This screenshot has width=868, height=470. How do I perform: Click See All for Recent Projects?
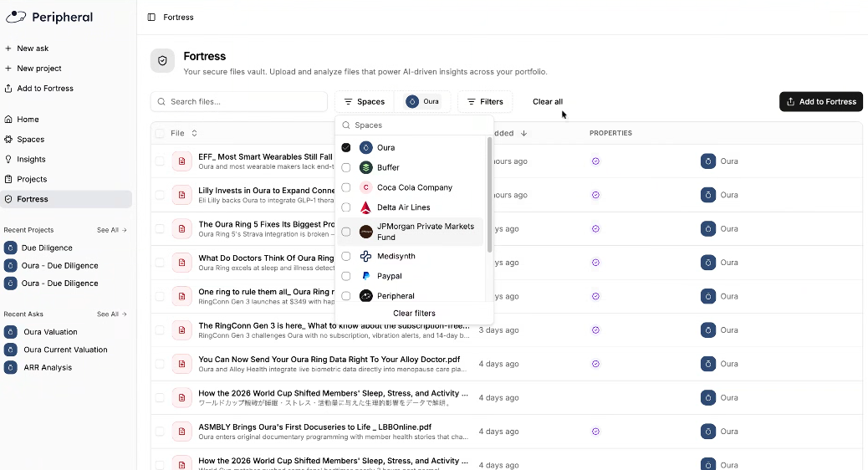[x=112, y=230]
